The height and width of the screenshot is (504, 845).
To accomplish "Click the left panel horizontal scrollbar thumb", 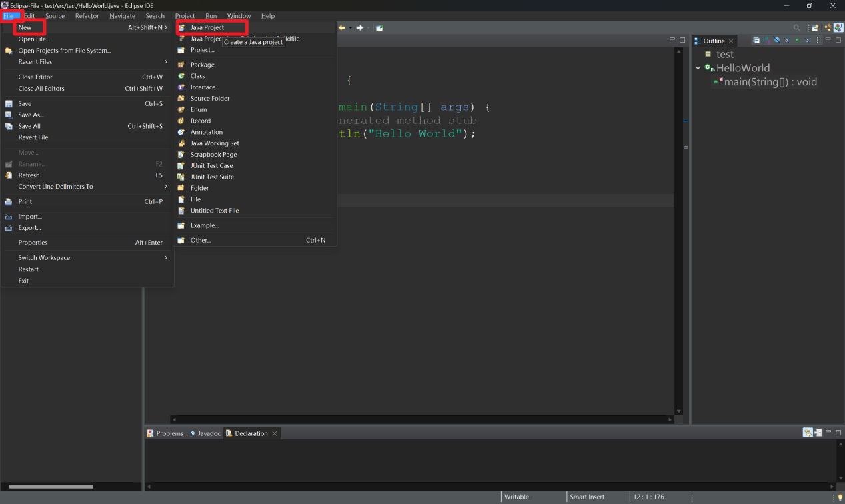I will pos(51,487).
